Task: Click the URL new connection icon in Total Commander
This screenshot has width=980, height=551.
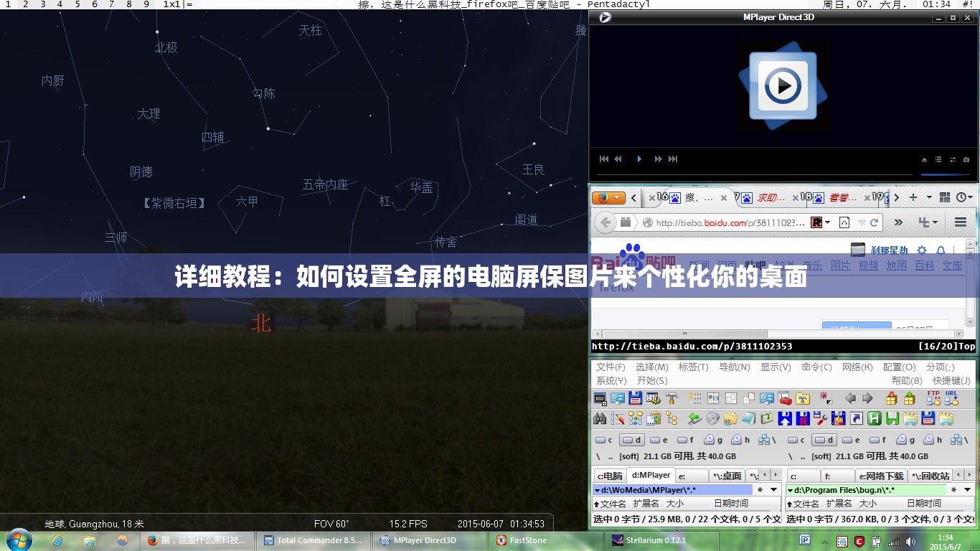Action: click(951, 398)
